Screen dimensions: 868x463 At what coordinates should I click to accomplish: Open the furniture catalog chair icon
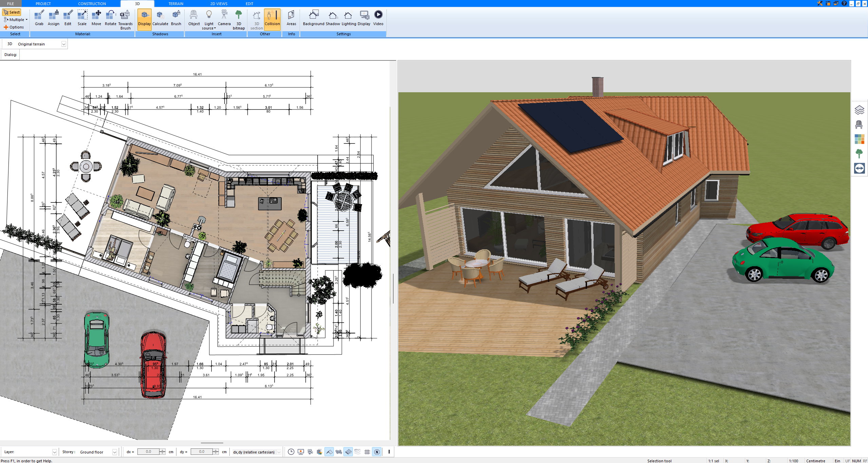[x=859, y=124]
